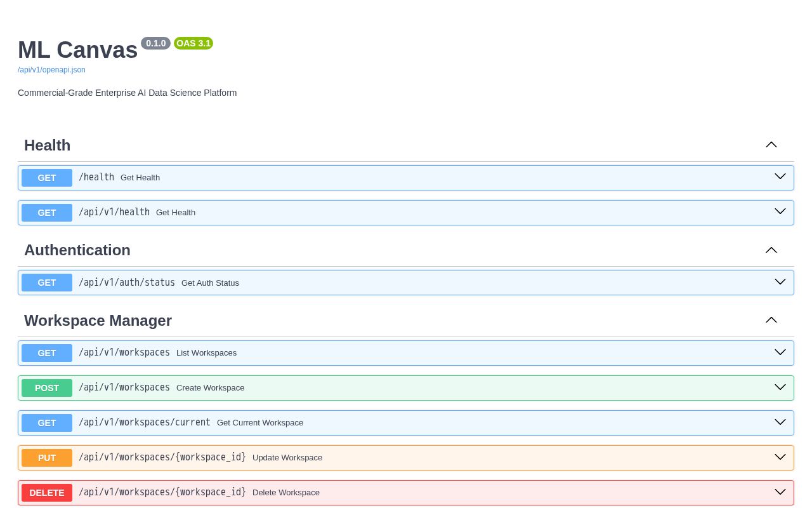Click the 0.1.0 version badge
The height and width of the screenshot is (508, 812).
[x=155, y=43]
